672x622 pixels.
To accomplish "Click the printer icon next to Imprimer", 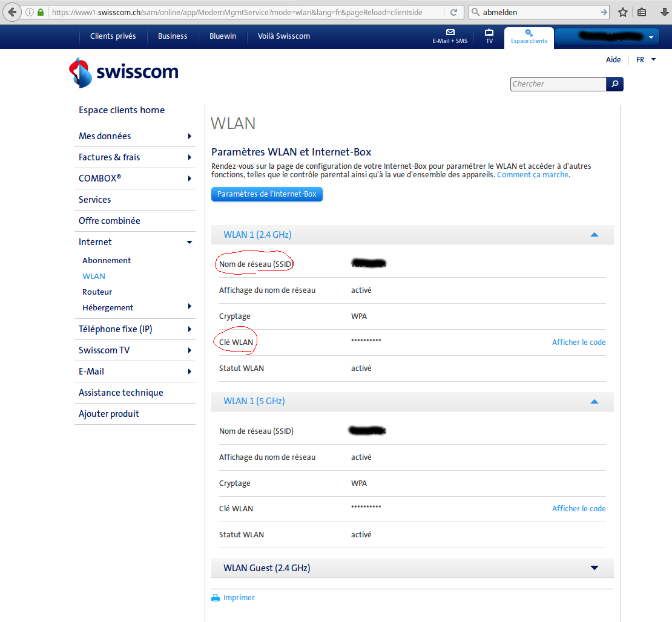I will (x=216, y=598).
